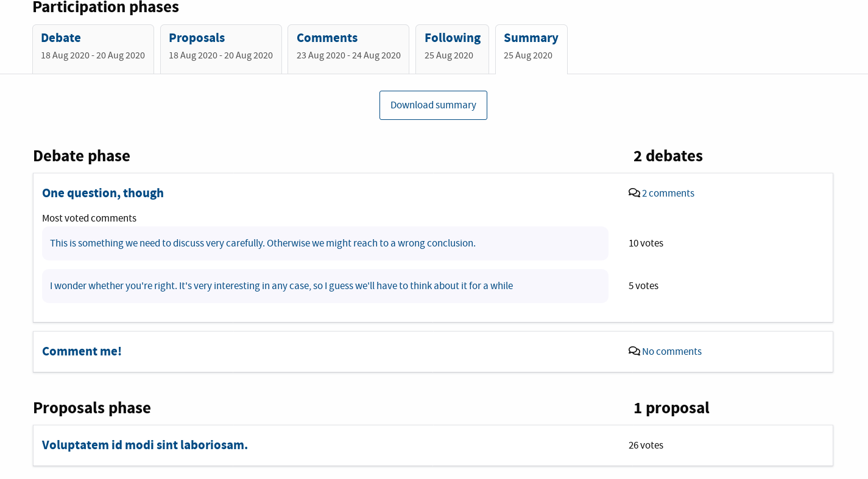Open the comment 'This is something we need to discuss'

[263, 243]
